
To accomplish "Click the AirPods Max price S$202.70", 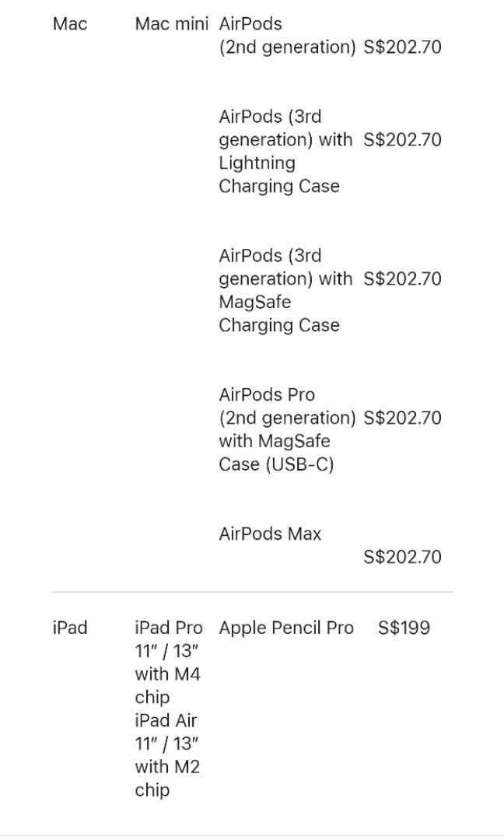I will [403, 557].
